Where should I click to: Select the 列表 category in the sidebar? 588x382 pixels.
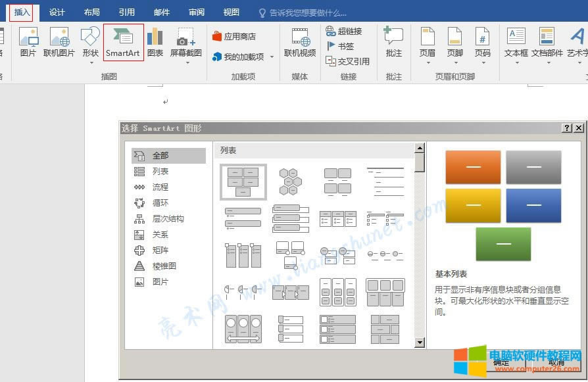point(168,172)
